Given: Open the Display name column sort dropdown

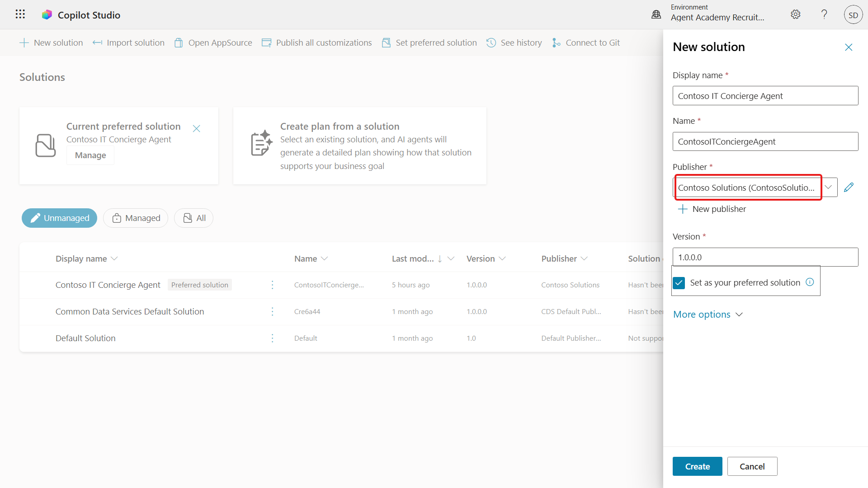Looking at the screenshot, I should click(114, 258).
